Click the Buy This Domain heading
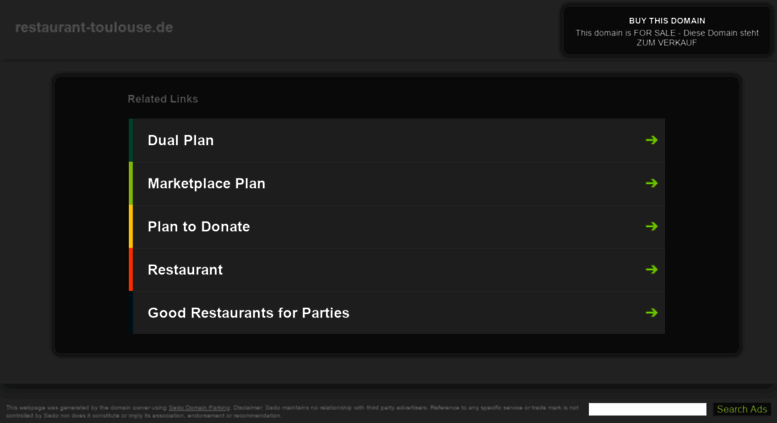Screen dimensions: 777x423 667,21
